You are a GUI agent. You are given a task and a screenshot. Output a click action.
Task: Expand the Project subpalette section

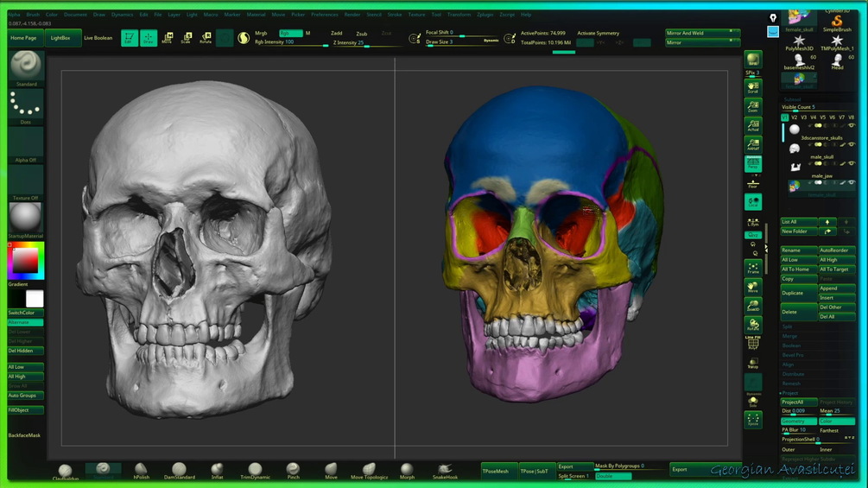[x=790, y=393]
